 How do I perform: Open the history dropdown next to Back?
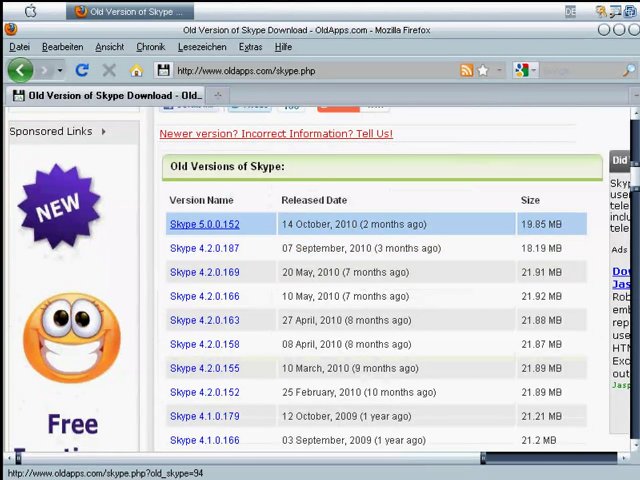(x=59, y=70)
